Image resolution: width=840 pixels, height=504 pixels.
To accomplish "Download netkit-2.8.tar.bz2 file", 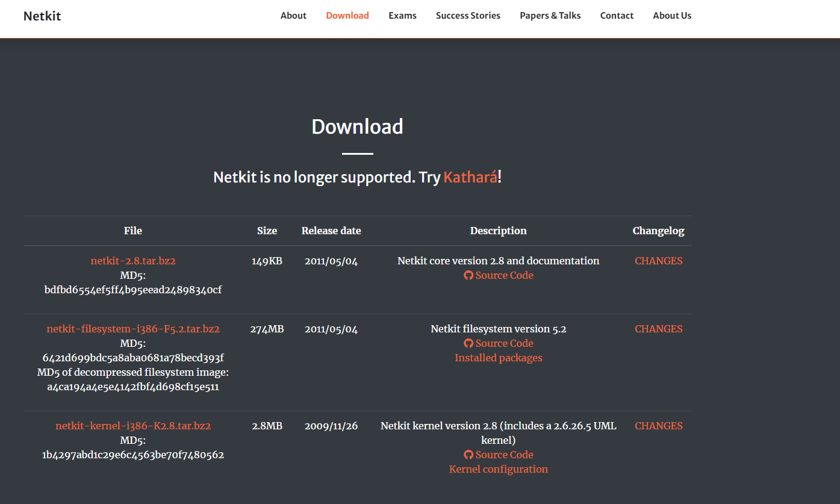I will [x=133, y=261].
